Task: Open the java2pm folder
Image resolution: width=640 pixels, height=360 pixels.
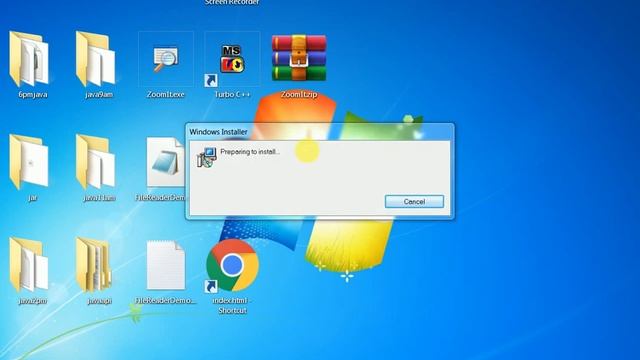Action: coord(30,264)
